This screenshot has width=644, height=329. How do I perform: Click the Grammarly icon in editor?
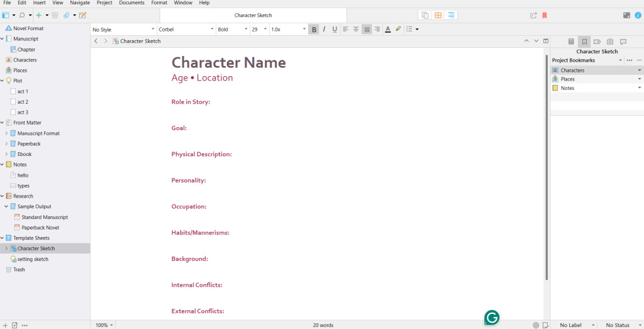(492, 318)
